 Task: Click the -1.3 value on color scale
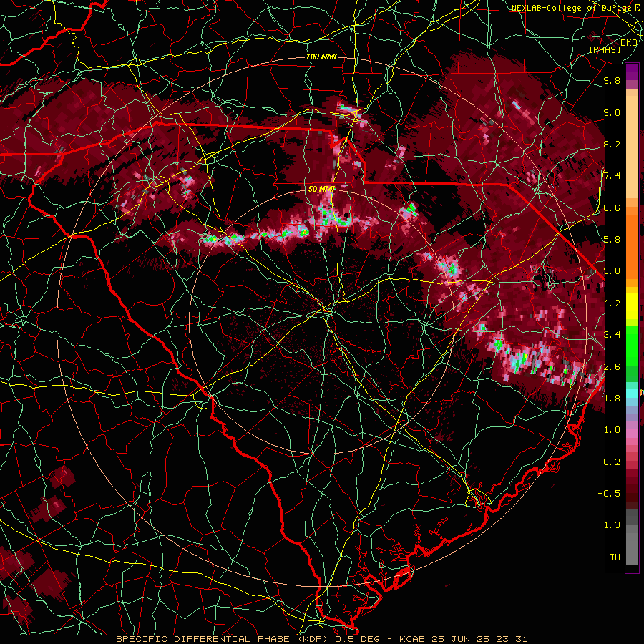click(x=609, y=525)
